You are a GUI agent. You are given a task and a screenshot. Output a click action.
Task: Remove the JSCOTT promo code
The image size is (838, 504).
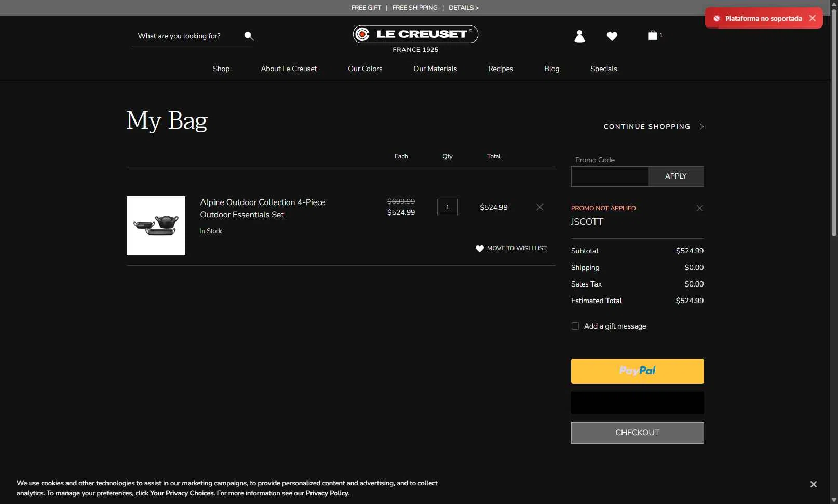699,208
